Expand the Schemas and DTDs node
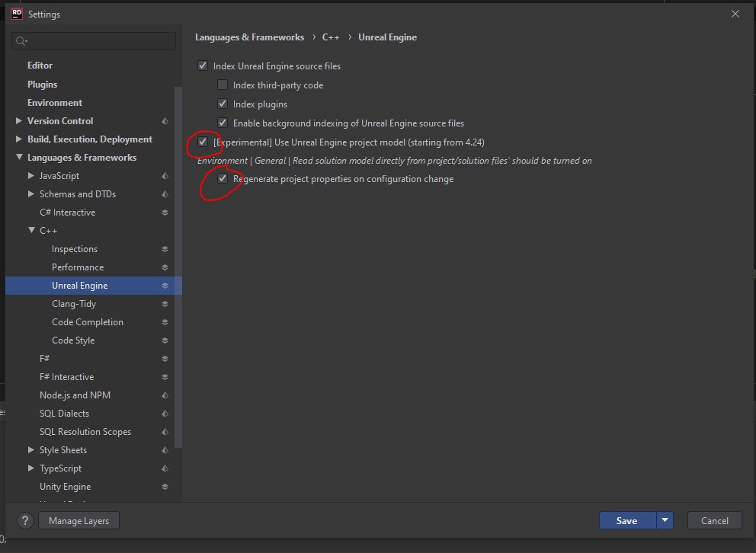756x553 pixels. point(30,193)
